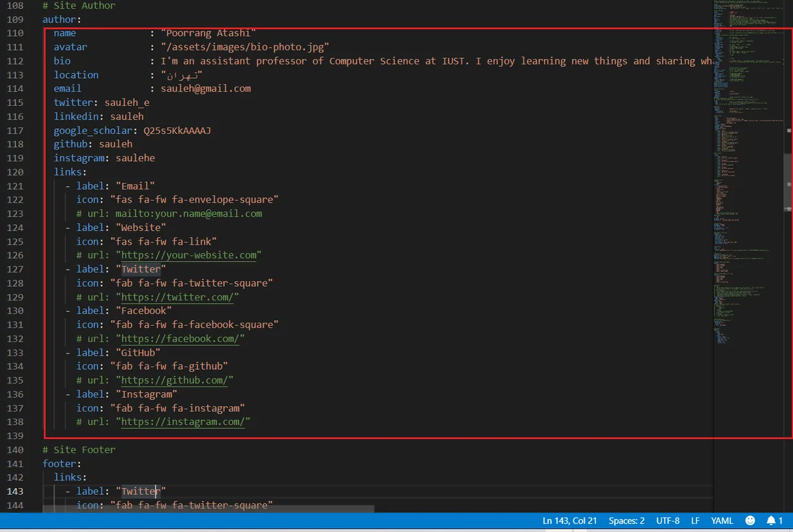Click the horizontal editor scrollbar thumb
This screenshot has width=793, height=532.
[x=208, y=510]
